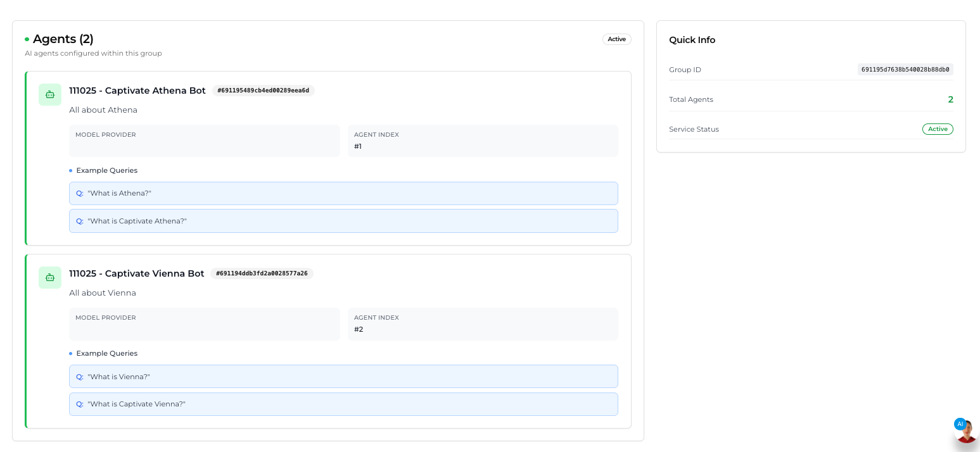
Task: Click the Model Provider field on Athena's card
Action: click(x=204, y=141)
